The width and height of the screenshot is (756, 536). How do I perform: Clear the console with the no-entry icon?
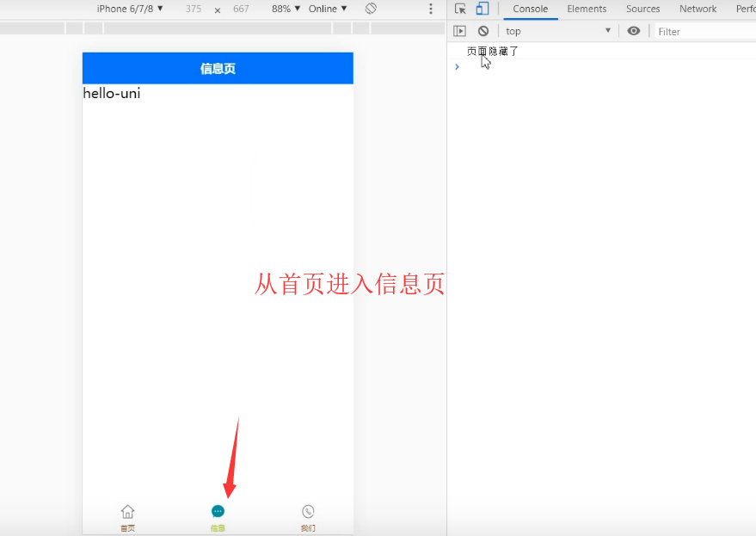(x=482, y=30)
